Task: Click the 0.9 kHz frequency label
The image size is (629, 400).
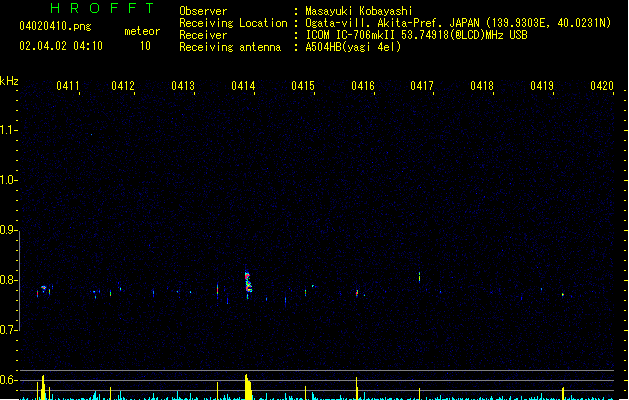Action: pyautogui.click(x=7, y=230)
